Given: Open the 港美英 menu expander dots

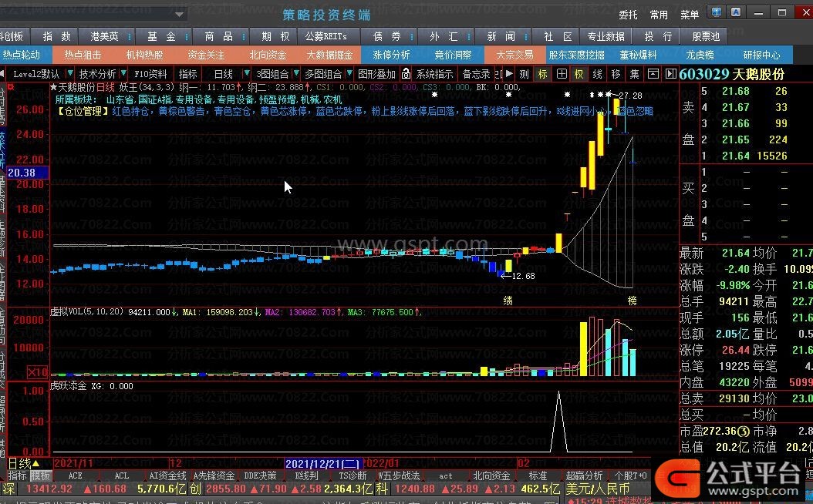Looking at the screenshot, I should pyautogui.click(x=129, y=37).
